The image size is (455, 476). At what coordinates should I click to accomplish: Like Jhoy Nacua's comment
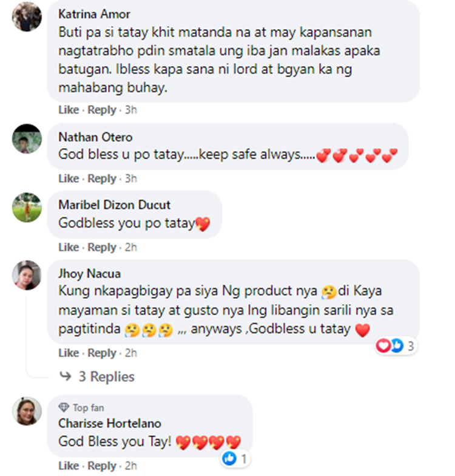click(69, 353)
